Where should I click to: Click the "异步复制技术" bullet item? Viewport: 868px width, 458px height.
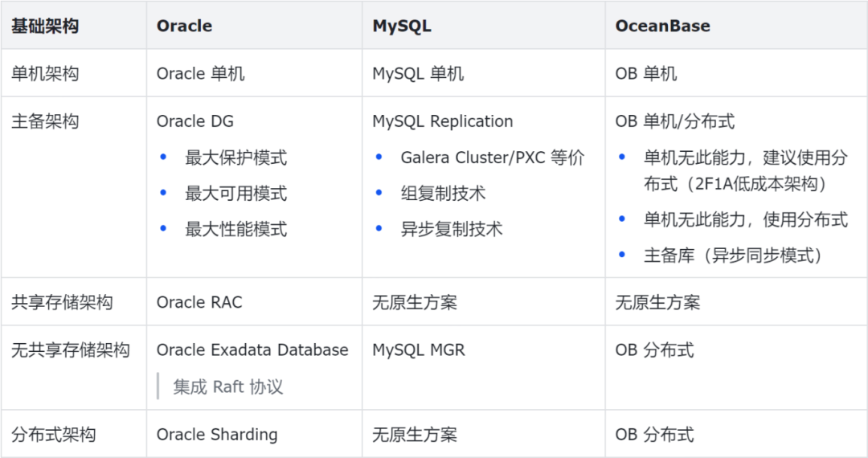point(451,229)
